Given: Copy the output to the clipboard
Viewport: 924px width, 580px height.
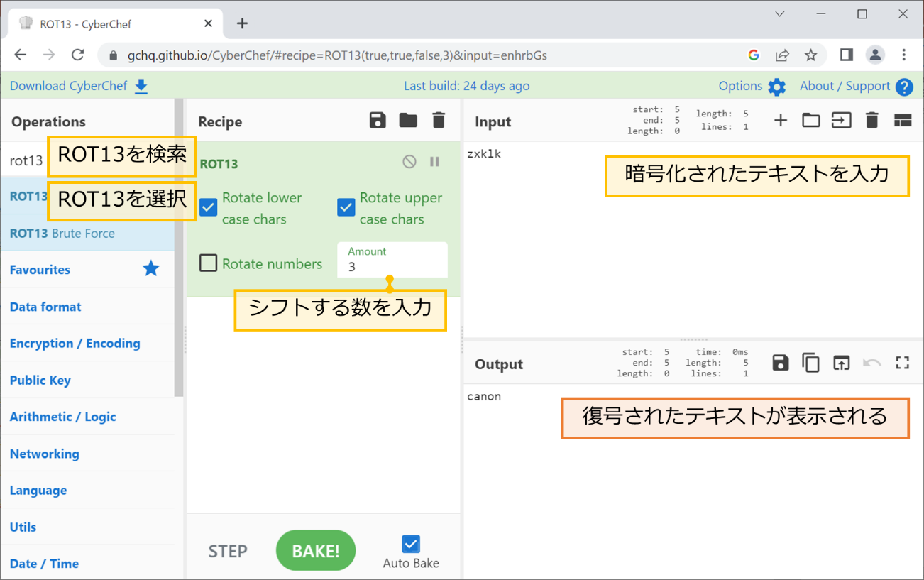Looking at the screenshot, I should (x=810, y=363).
